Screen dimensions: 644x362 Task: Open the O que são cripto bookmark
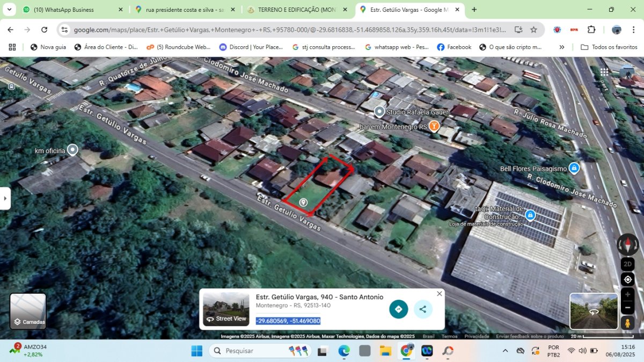click(x=511, y=47)
